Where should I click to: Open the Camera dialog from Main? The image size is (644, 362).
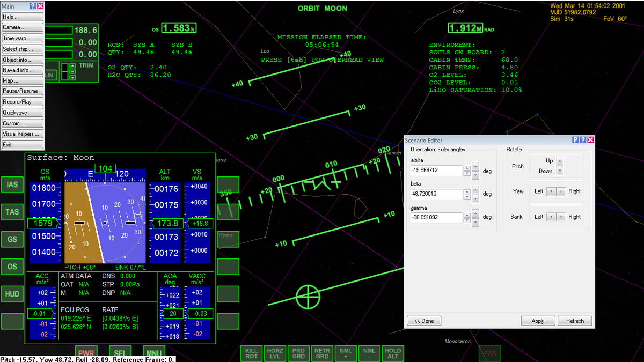[x=22, y=27]
